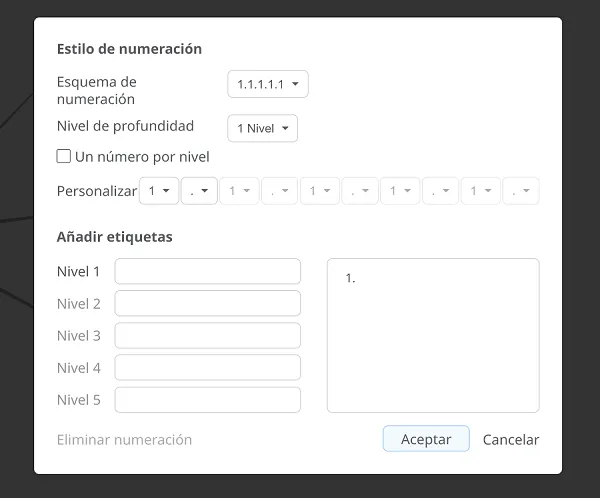
Task: Open fifth Personalizar number format dropdown
Action: [481, 191]
